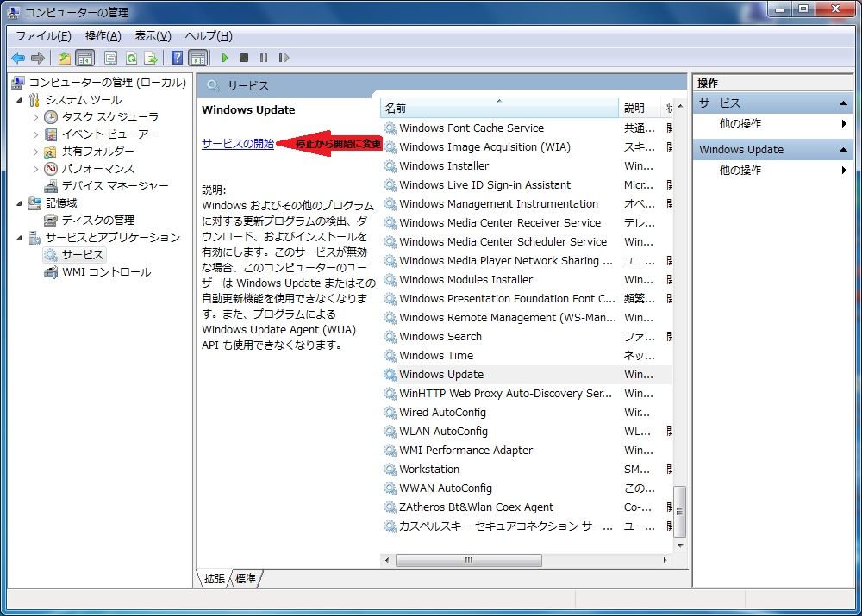Click the Export List toolbar icon
This screenshot has height=616, width=862.
[x=151, y=58]
